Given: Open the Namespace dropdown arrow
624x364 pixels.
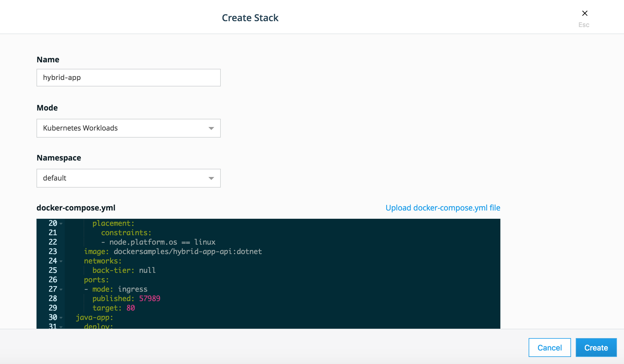Looking at the screenshot, I should [x=211, y=178].
